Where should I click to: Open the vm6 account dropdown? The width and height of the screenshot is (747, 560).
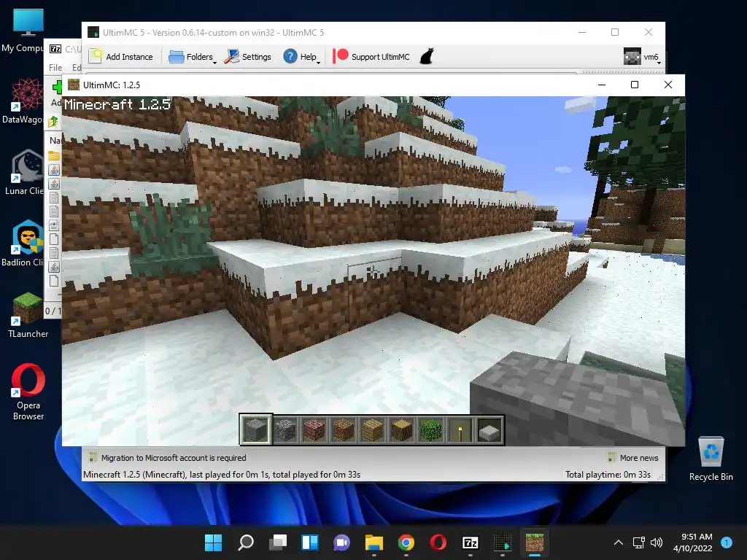[642, 57]
